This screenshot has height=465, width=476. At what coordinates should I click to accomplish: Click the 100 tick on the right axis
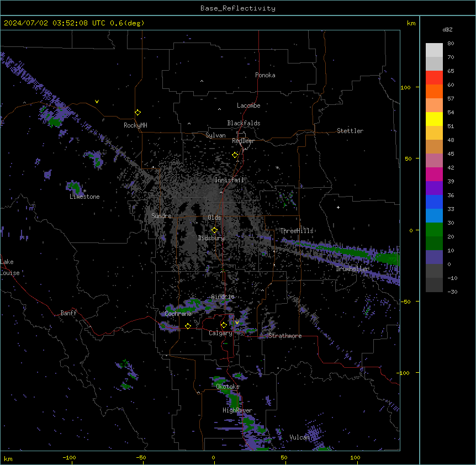[x=405, y=87]
